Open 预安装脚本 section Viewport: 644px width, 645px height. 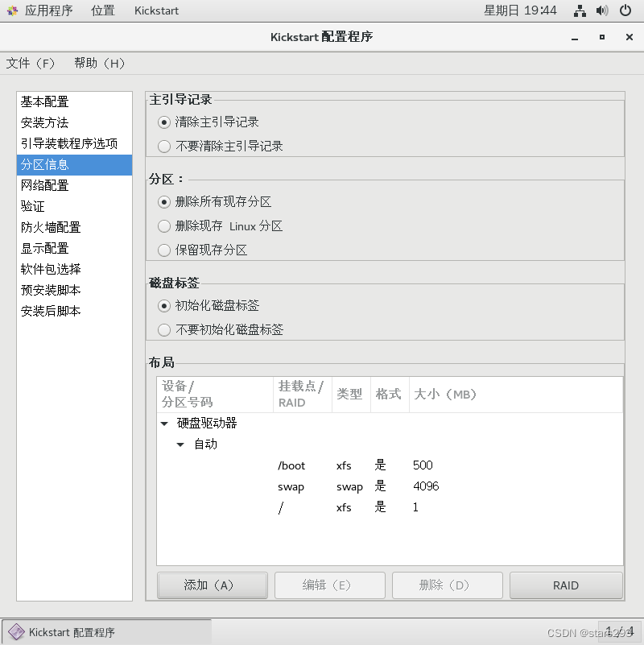(74, 291)
